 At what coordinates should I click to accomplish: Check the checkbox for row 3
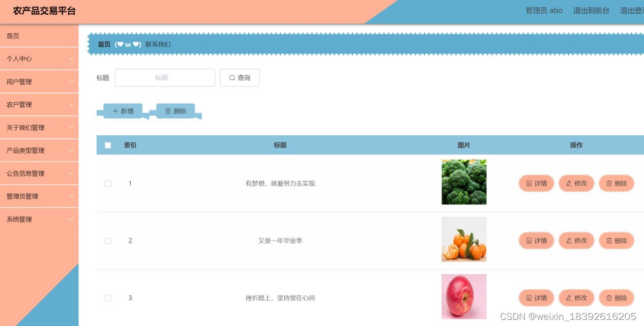point(108,298)
